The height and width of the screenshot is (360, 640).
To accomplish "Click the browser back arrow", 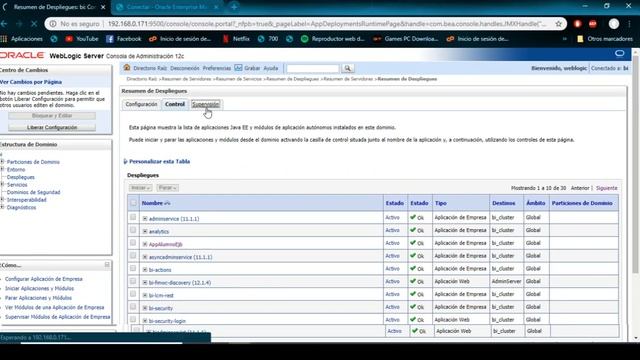I will pos(4,24).
